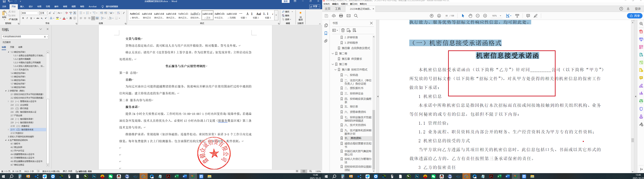Open the find text magnifier in Acrobat
644x179 pixels.
click(x=356, y=16)
